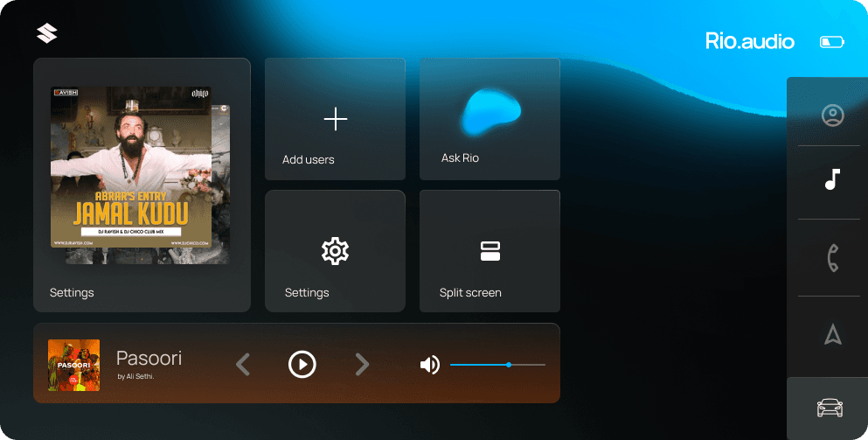Mute with the speaker volume icon
The image size is (868, 440).
pos(429,365)
